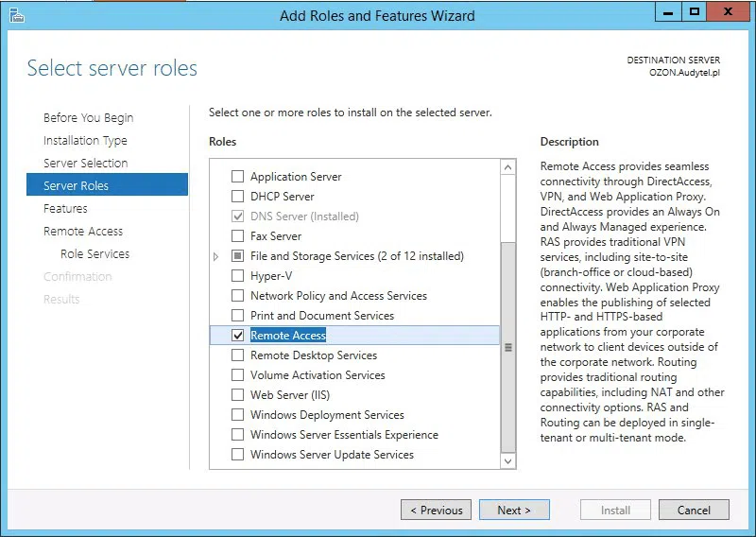
Task: Cancel the wizard
Action: point(694,510)
